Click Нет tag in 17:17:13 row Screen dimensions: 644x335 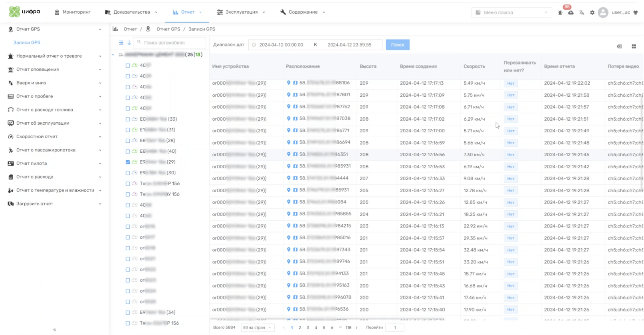(x=511, y=83)
